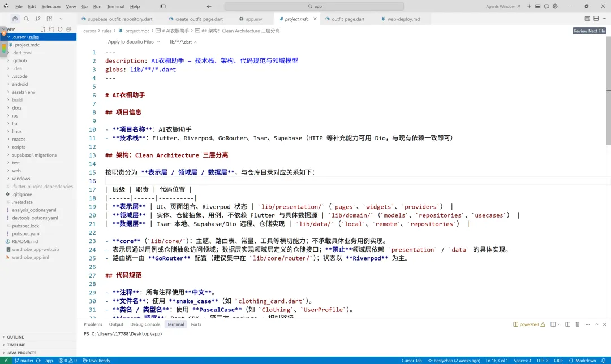Open the Selection menu
This screenshot has height=364, width=611.
pyautogui.click(x=51, y=6)
